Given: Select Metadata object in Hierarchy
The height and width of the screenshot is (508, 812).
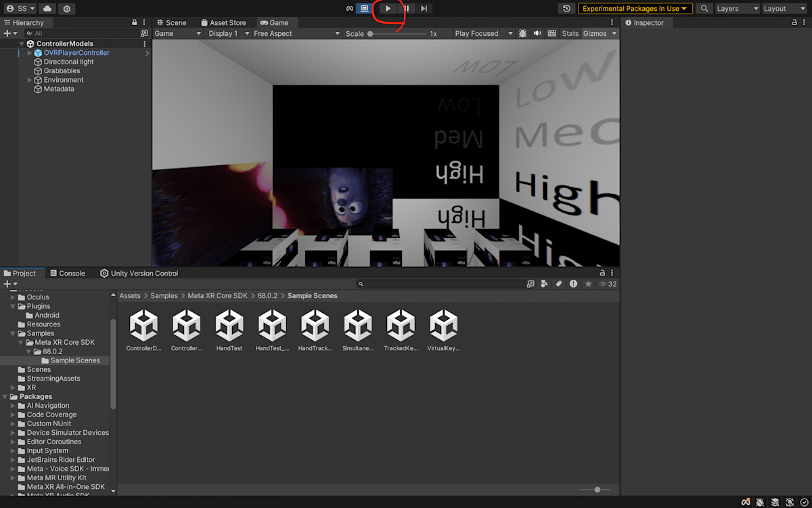Looking at the screenshot, I should click(59, 89).
